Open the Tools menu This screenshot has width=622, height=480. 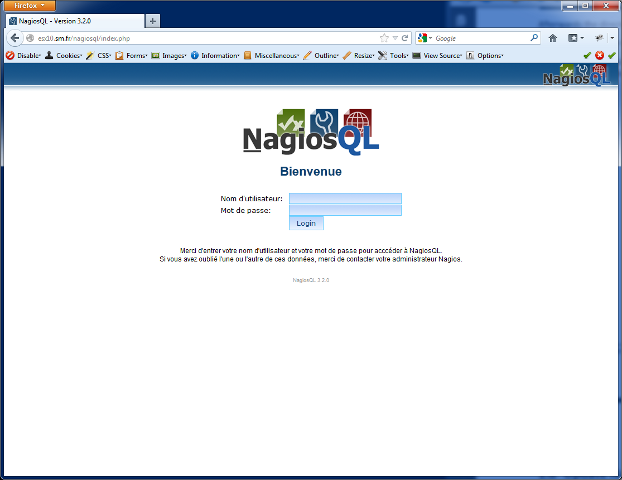pos(393,56)
